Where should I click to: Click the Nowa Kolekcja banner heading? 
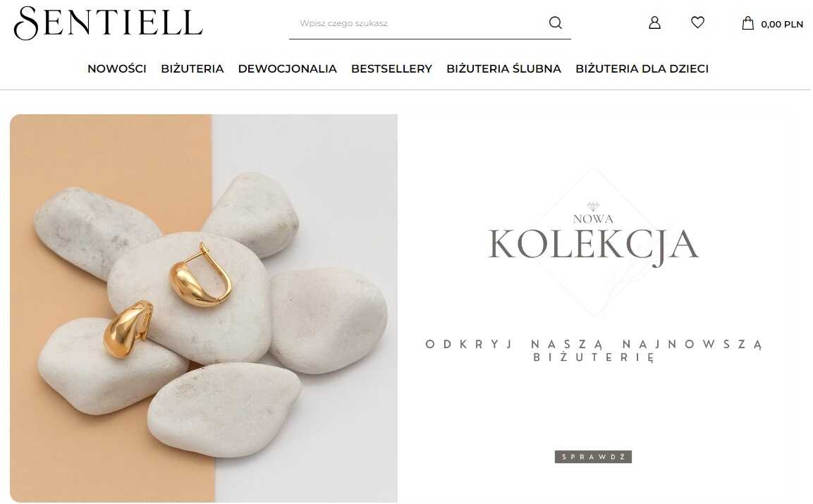pyautogui.click(x=593, y=240)
